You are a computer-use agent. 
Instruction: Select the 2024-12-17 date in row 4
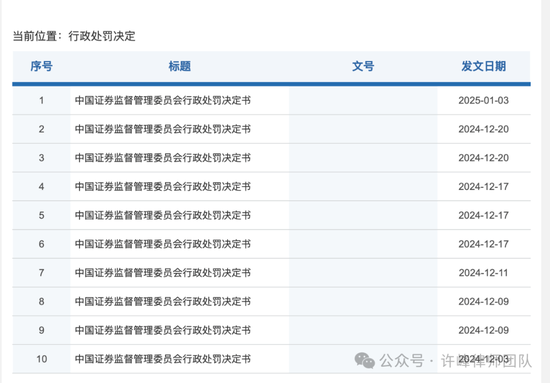pos(483,187)
